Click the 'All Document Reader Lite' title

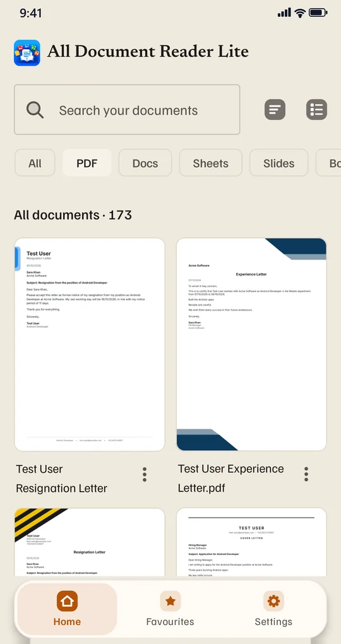tap(148, 52)
